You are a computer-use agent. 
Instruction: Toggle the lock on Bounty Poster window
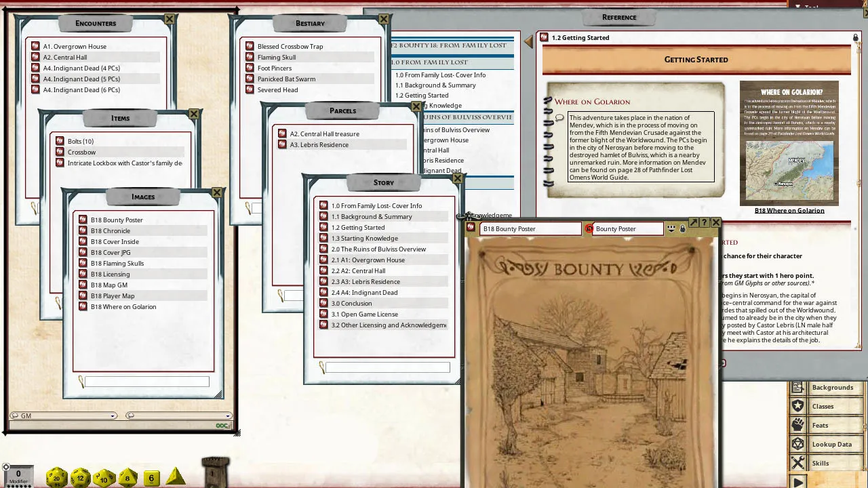point(682,229)
